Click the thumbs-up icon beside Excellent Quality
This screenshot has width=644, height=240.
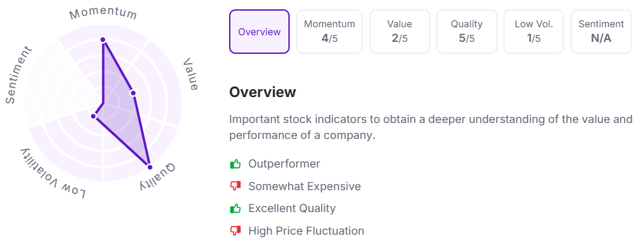tap(235, 208)
